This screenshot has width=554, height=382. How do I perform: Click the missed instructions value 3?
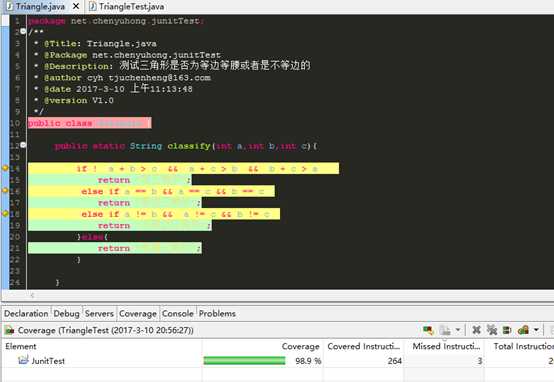click(479, 361)
